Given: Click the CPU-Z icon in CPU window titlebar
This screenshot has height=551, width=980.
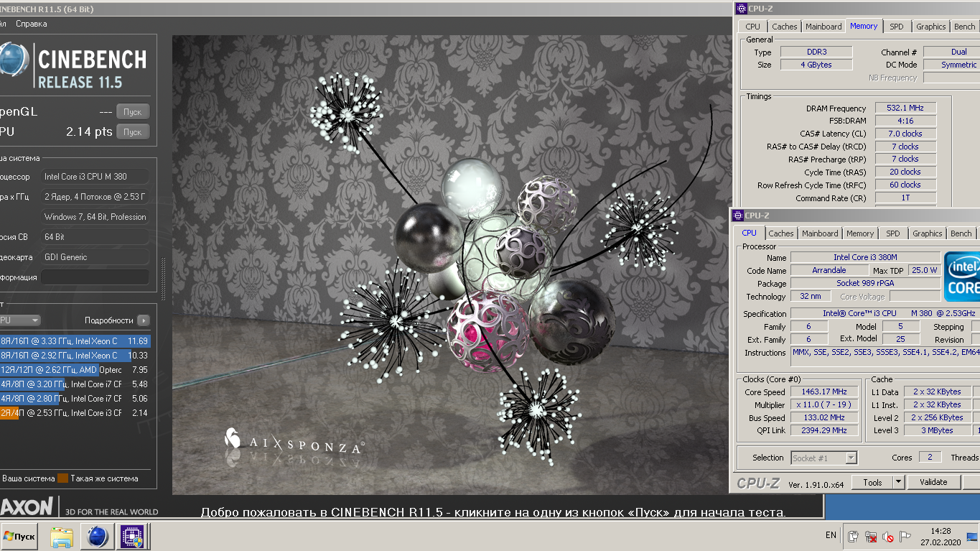Looking at the screenshot, I should coord(737,216).
